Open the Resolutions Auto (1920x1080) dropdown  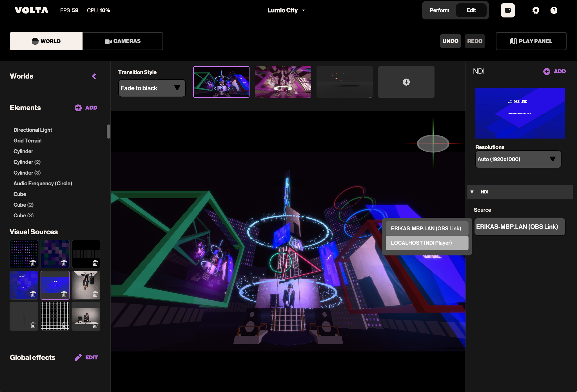[518, 159]
